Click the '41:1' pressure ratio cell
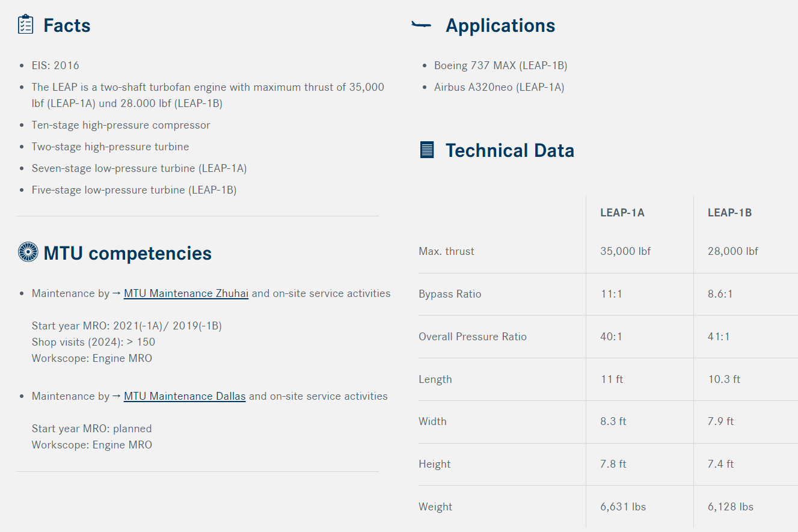The image size is (798, 532). [719, 337]
